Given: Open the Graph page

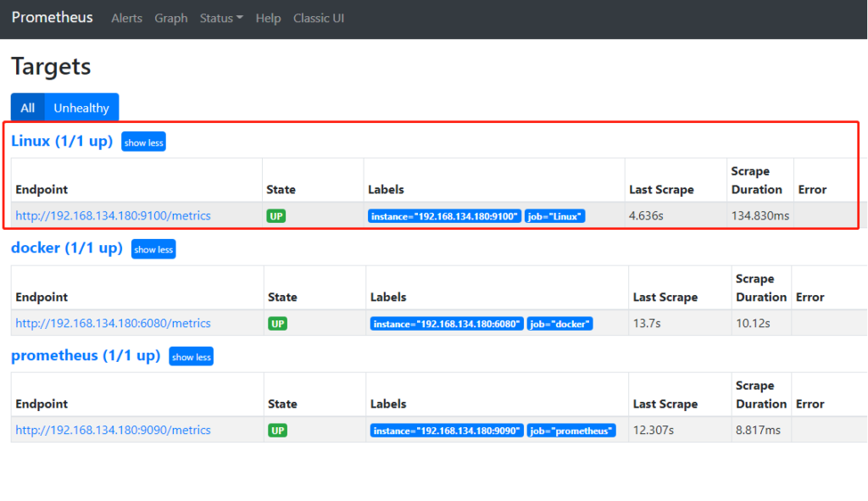Looking at the screenshot, I should coord(171,19).
